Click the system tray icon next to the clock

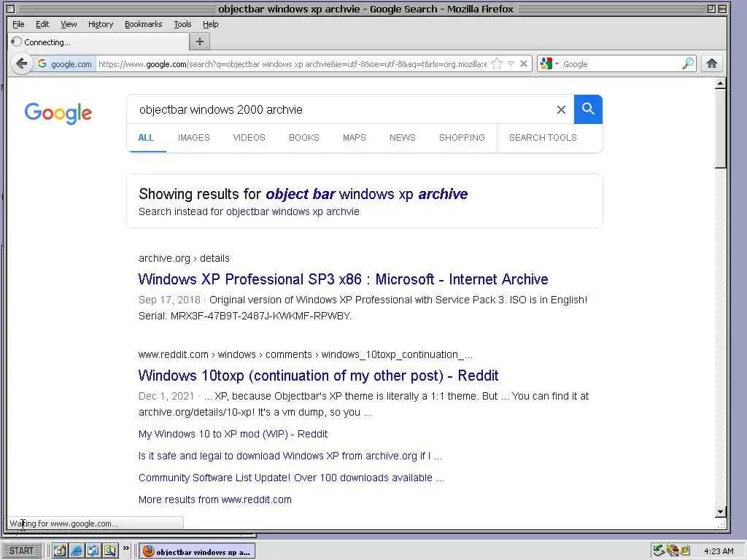coord(685,551)
